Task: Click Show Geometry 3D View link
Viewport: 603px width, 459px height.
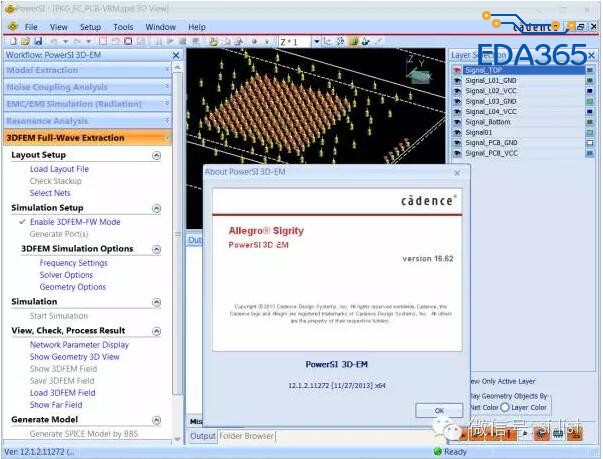Action: [75, 357]
